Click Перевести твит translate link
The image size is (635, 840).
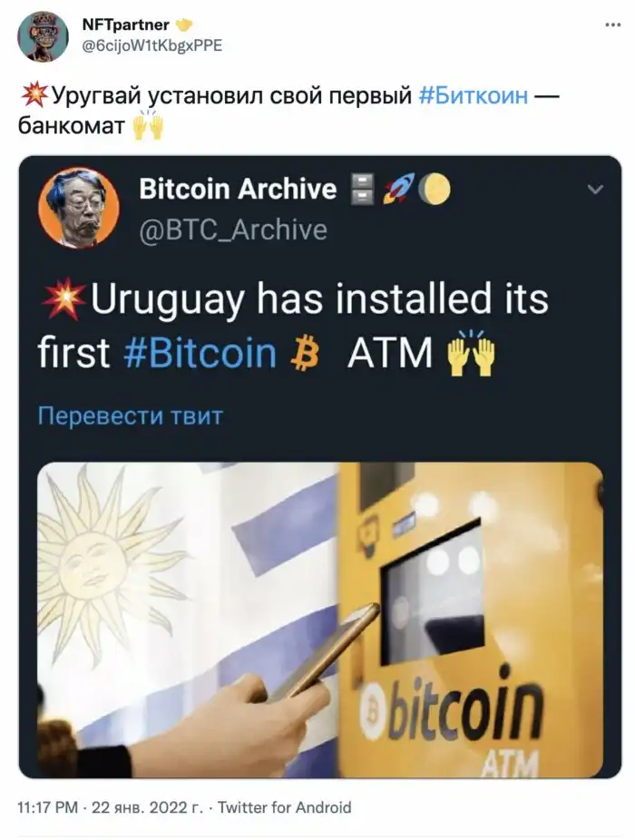click(131, 415)
